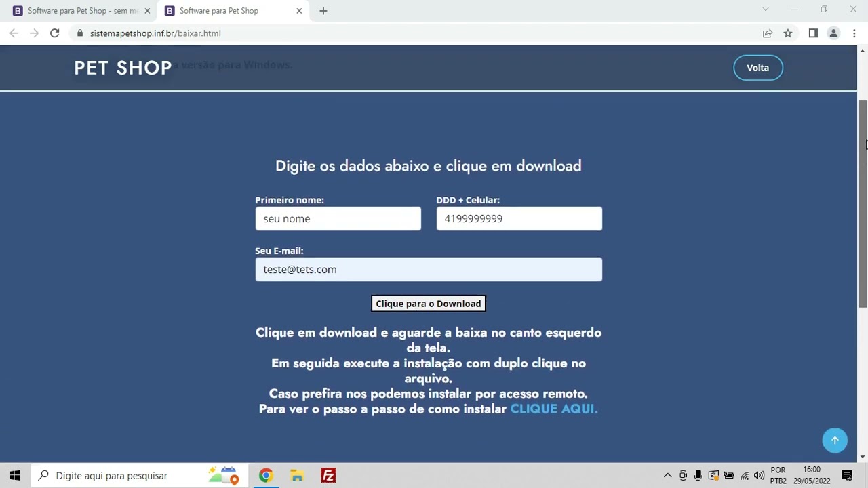Viewport: 868px width, 488px height.
Task: Click the scroll-to-top arrow button
Action: tap(835, 441)
